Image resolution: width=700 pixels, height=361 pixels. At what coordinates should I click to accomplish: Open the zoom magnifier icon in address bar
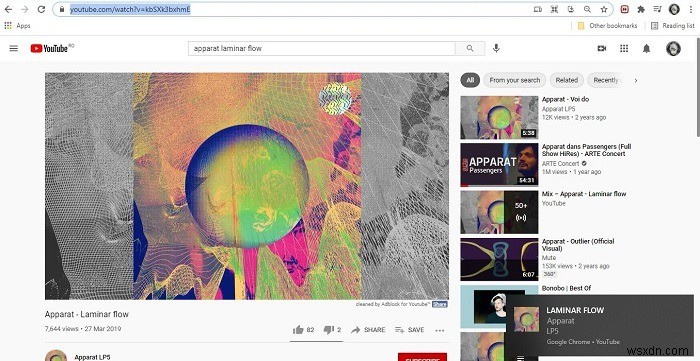tap(588, 9)
